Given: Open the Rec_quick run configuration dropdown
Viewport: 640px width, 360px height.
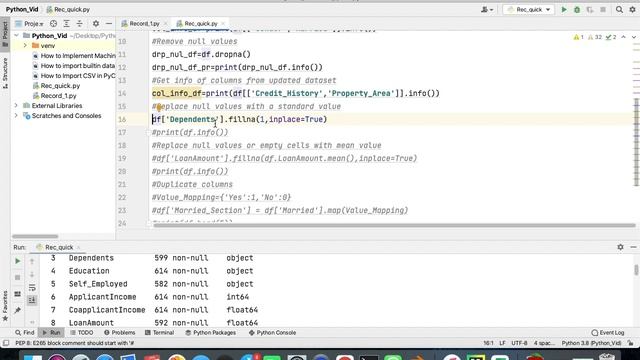Looking at the screenshot, I should point(529,9).
